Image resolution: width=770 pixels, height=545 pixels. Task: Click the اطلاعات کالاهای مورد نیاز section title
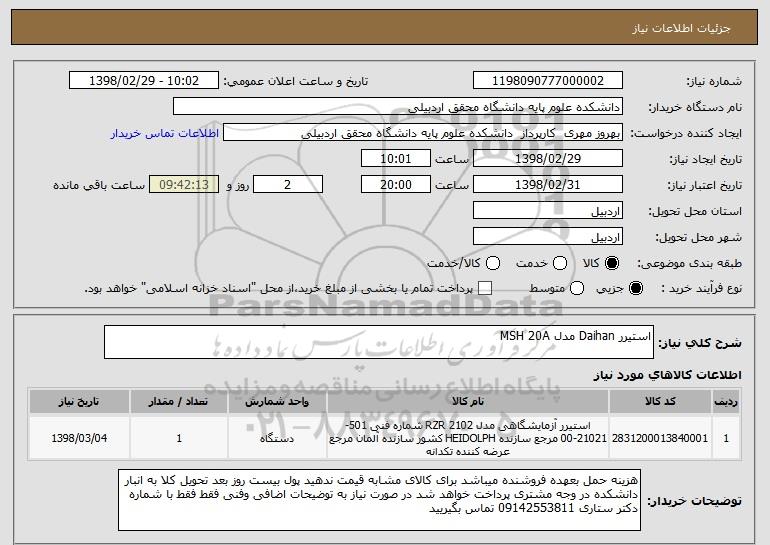667,375
